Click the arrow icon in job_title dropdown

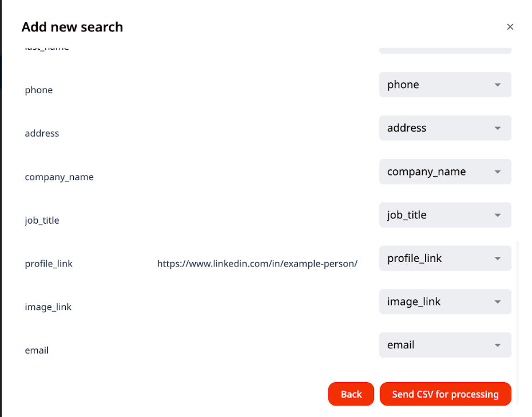[498, 215]
